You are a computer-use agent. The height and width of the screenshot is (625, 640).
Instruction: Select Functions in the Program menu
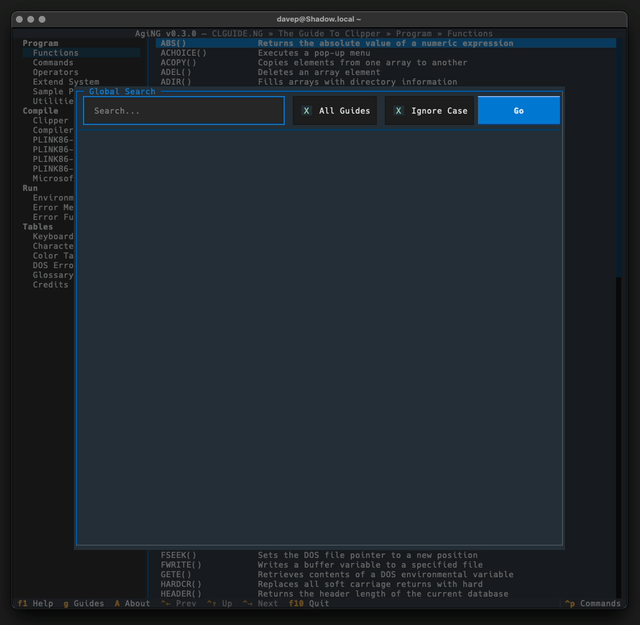tap(55, 53)
